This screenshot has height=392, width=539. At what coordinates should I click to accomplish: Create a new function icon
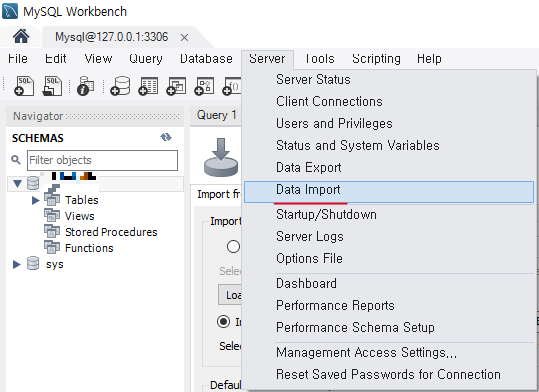[231, 86]
